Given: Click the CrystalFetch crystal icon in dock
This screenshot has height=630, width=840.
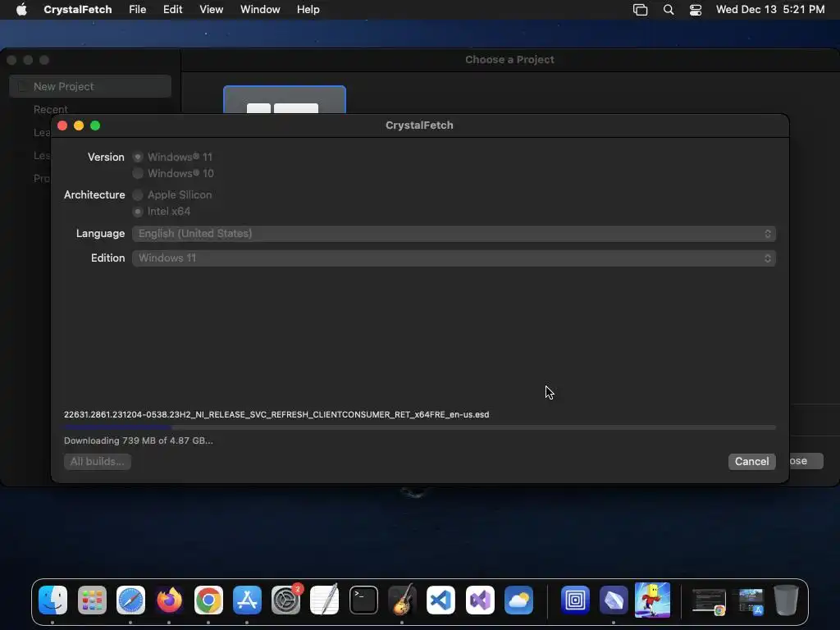Looking at the screenshot, I should (x=614, y=600).
